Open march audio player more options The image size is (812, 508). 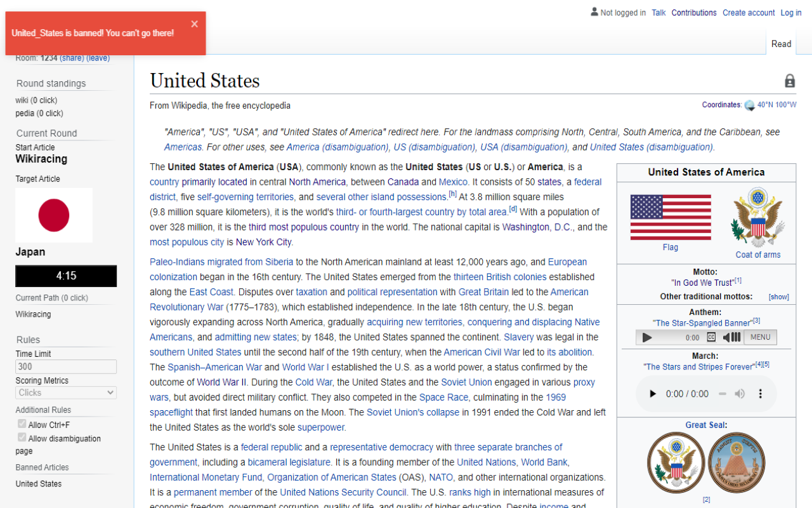click(x=760, y=394)
